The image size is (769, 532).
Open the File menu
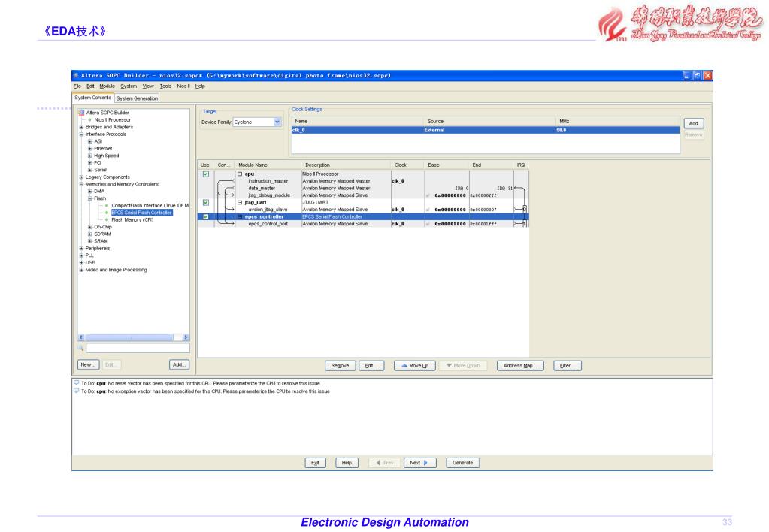point(77,86)
